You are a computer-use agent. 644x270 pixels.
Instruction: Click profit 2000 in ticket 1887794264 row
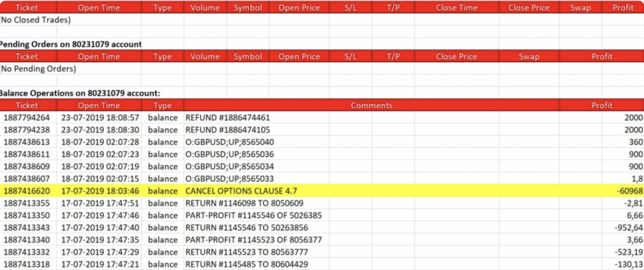(634, 118)
